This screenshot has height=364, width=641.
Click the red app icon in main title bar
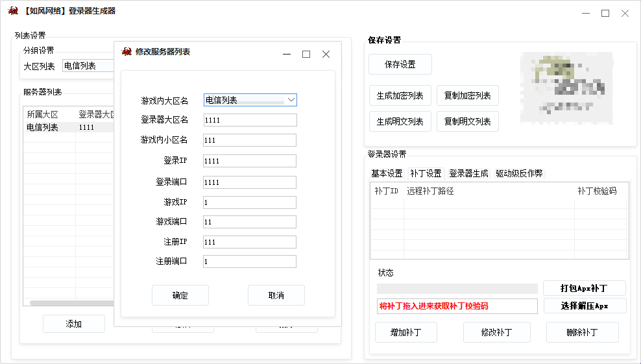tap(13, 11)
